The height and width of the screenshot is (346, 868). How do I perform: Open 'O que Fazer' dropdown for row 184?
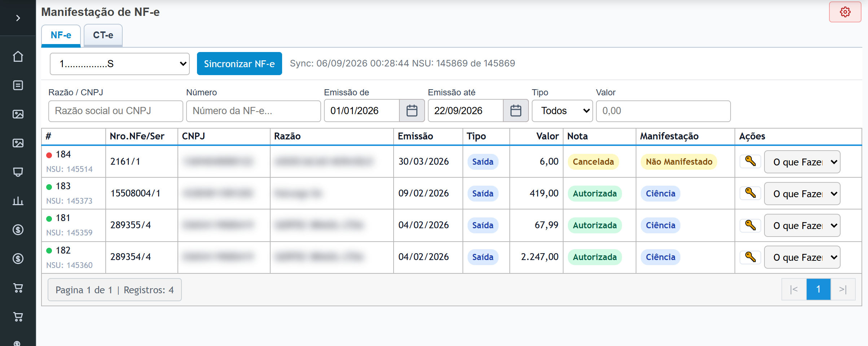tap(802, 162)
